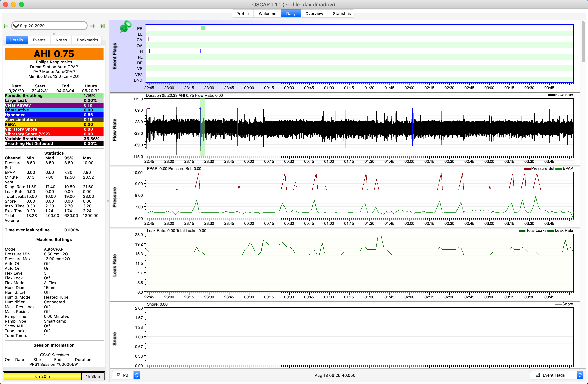Image resolution: width=588 pixels, height=384 pixels.
Task: Switch to the Profile tab
Action: tap(242, 14)
